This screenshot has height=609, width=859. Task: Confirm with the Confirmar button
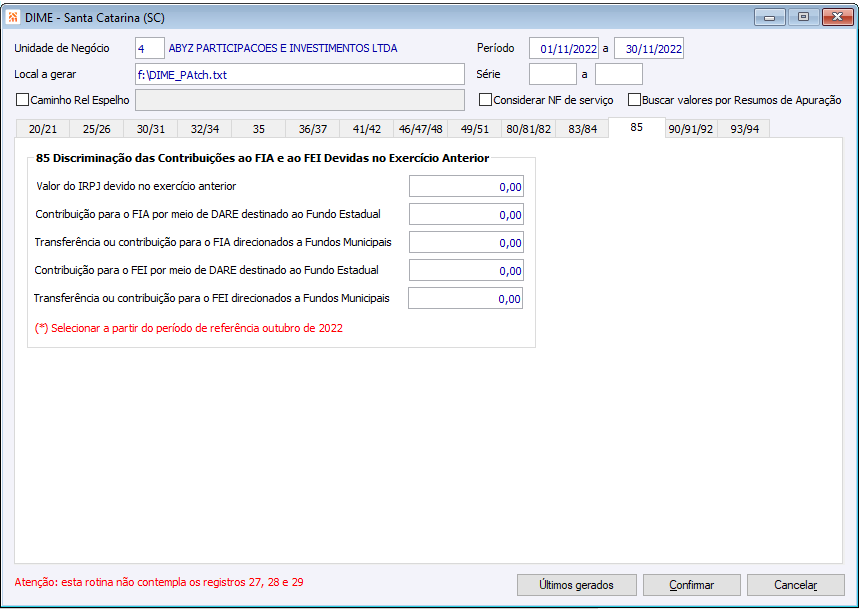pos(691,585)
